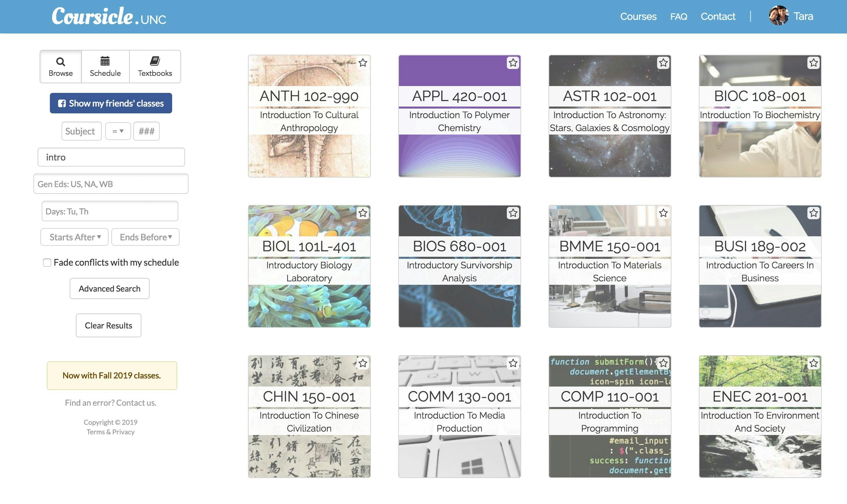847x504 pixels.
Task: Switch to the Schedule tab
Action: click(105, 67)
